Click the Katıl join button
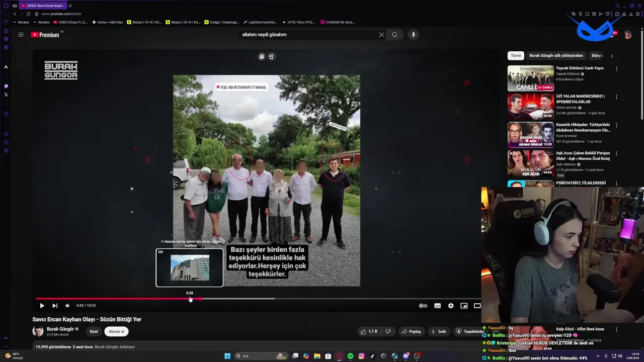The height and width of the screenshot is (362, 644). [x=94, y=331]
